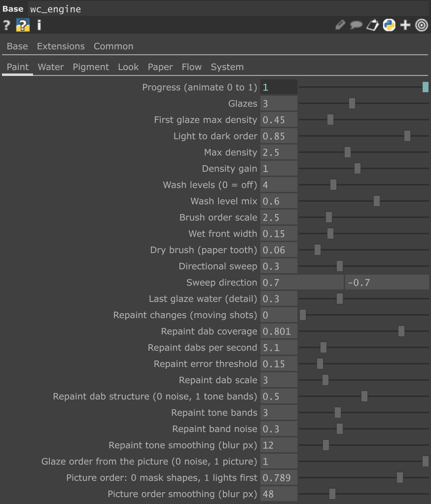
Task: Click the 'Density gain' parameter label
Action: [x=229, y=169]
